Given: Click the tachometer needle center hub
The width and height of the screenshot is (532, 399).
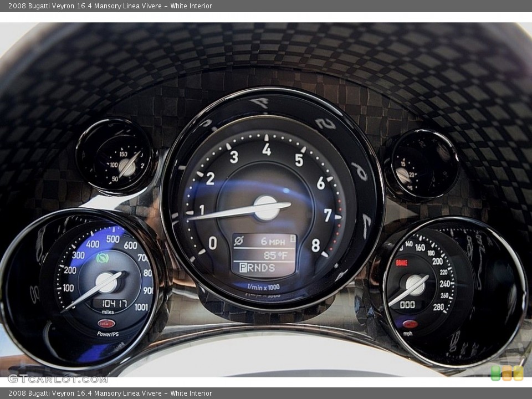Looking at the screenshot, I should (x=267, y=208).
